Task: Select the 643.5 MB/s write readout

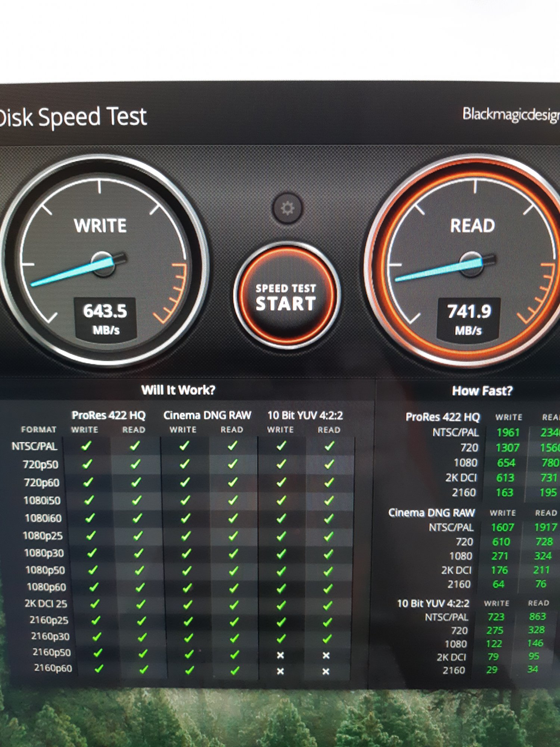Action: 105,319
